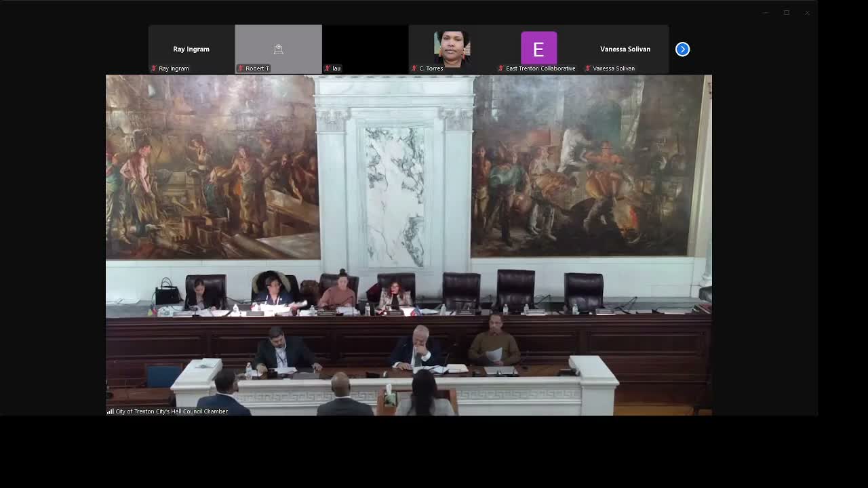Click the 'lau' name label

(336, 68)
